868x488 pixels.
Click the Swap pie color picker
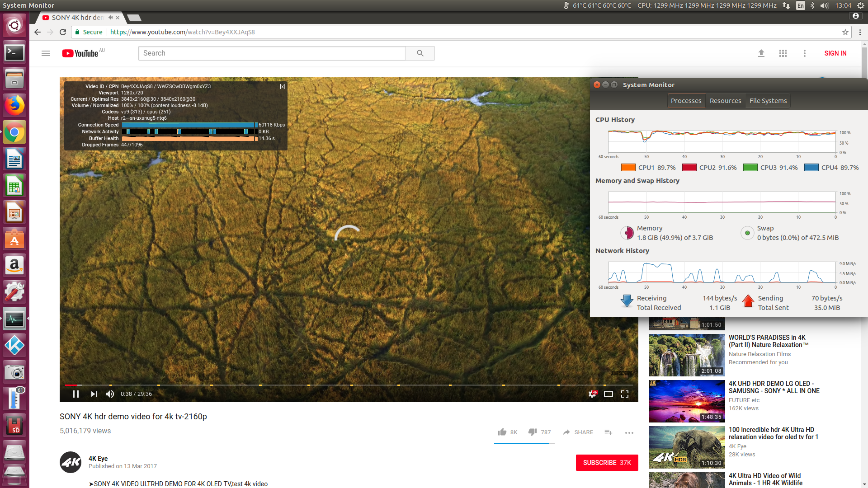tap(747, 233)
